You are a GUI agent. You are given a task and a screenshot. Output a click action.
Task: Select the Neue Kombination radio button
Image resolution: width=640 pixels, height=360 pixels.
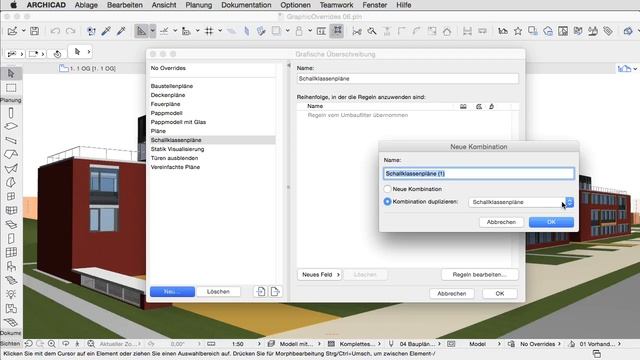pos(387,189)
